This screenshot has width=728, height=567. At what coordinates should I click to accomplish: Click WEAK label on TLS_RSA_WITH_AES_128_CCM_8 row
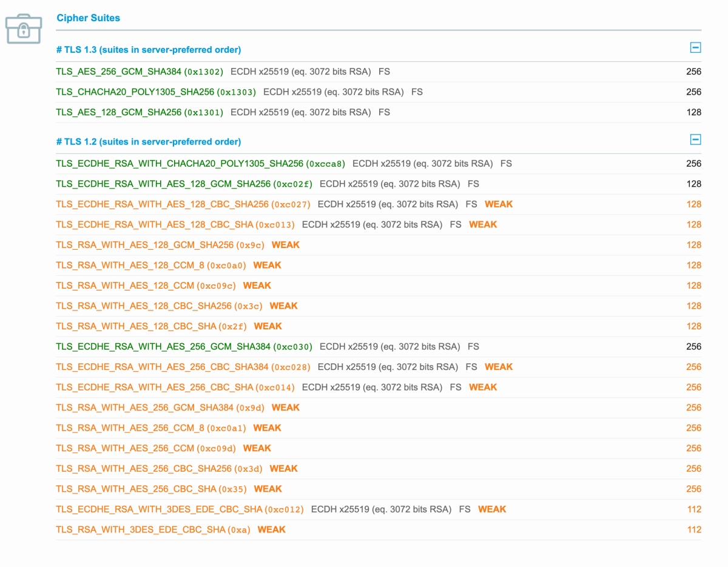pos(267,266)
